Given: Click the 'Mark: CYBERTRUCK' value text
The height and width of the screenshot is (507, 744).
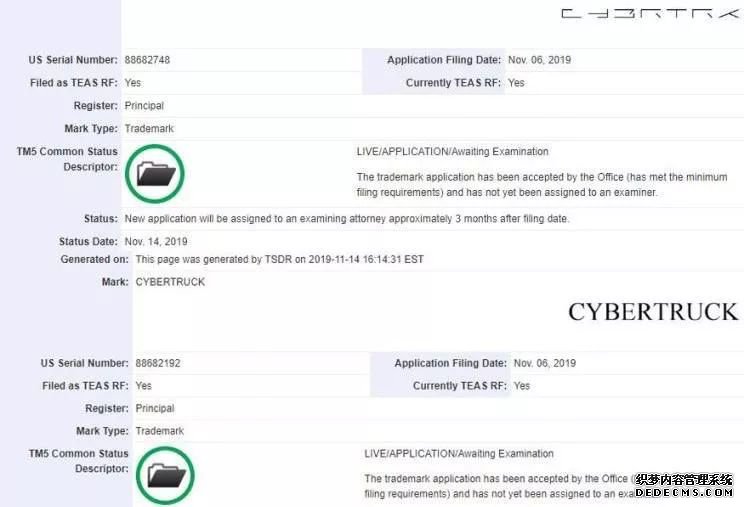Looking at the screenshot, I should point(170,282).
